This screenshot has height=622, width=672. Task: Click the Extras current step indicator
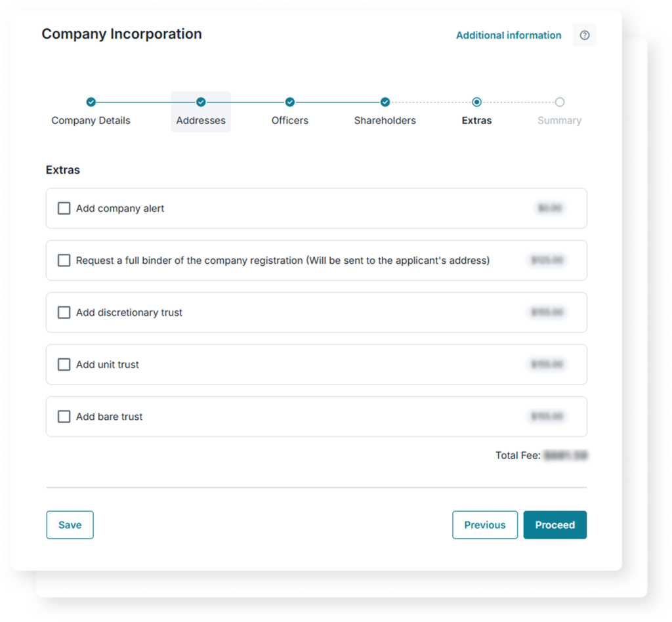[476, 102]
